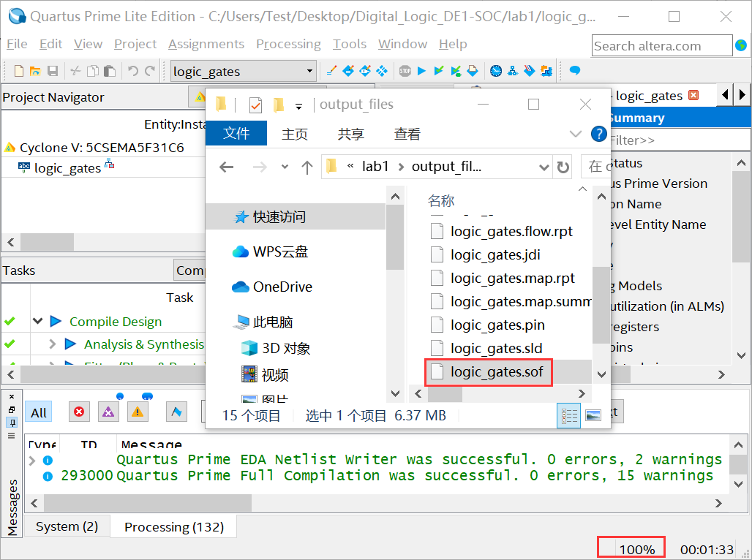Click the Save icon in Quartus toolbar
Viewport: 752px width, 560px height.
pos(52,71)
